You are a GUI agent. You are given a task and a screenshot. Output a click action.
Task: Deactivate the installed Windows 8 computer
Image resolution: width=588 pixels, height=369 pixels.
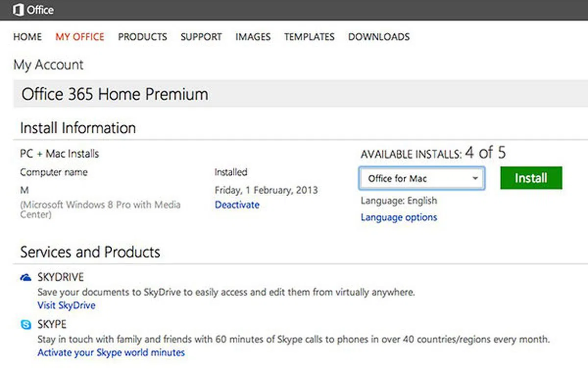tap(237, 205)
